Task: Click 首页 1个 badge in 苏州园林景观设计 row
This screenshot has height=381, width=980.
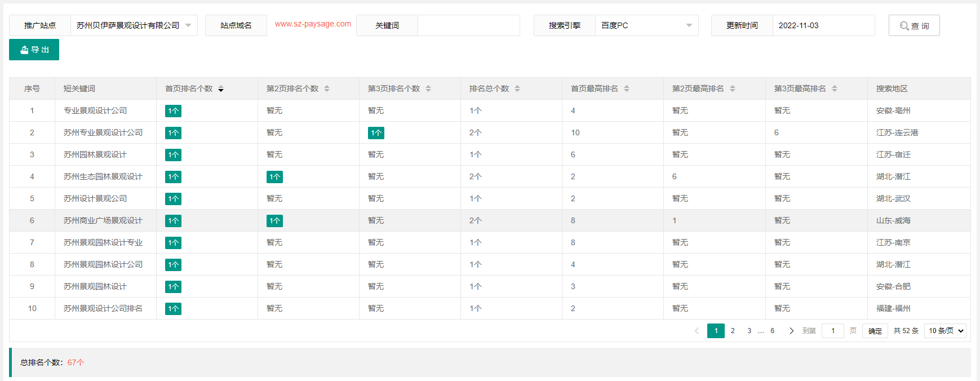Action: [173, 155]
